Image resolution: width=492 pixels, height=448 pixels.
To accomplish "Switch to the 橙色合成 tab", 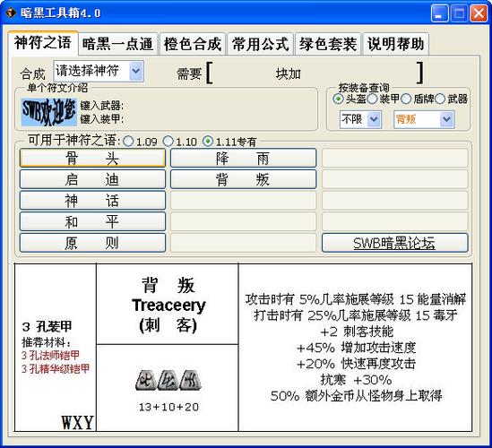I will click(193, 44).
